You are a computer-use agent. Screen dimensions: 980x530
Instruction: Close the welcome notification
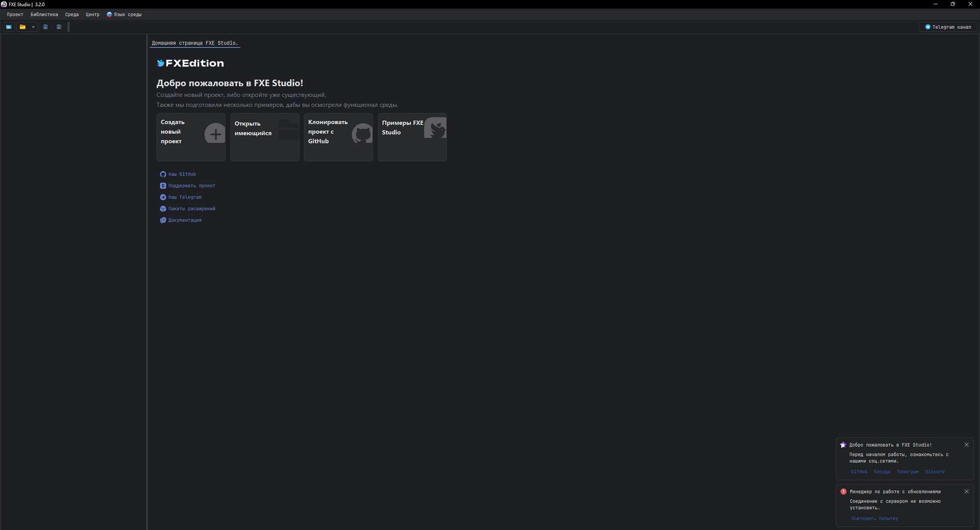pyautogui.click(x=966, y=445)
